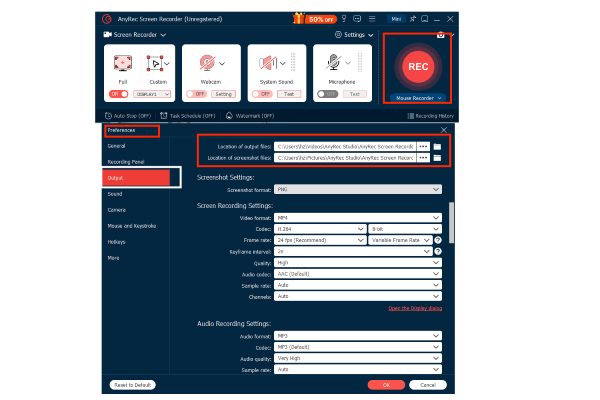Click the float panel icon beside the pin

425,18
